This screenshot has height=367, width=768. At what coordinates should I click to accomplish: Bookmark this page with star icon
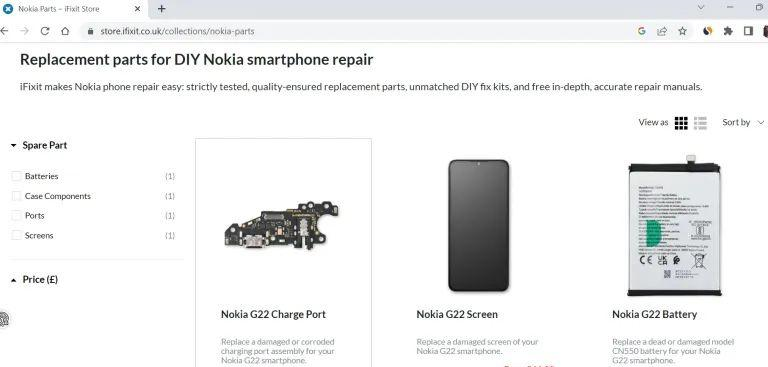[682, 31]
